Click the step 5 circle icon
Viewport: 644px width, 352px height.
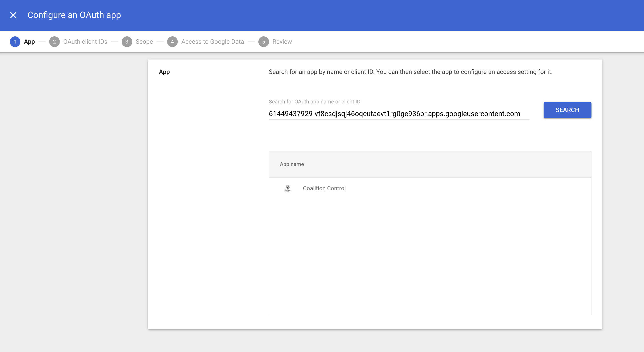coord(263,42)
